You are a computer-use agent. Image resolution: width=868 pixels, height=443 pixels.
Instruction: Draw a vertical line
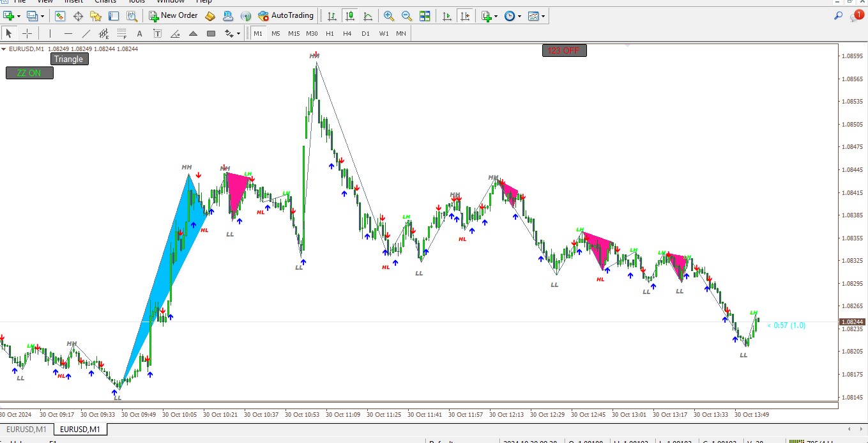[x=50, y=33]
